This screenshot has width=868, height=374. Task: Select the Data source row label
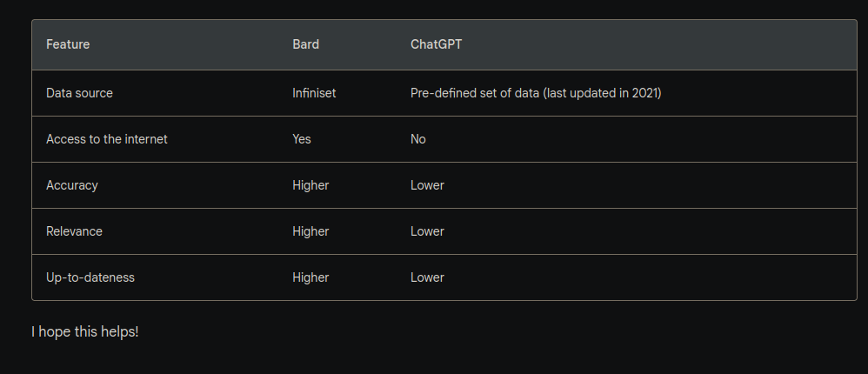(x=79, y=93)
